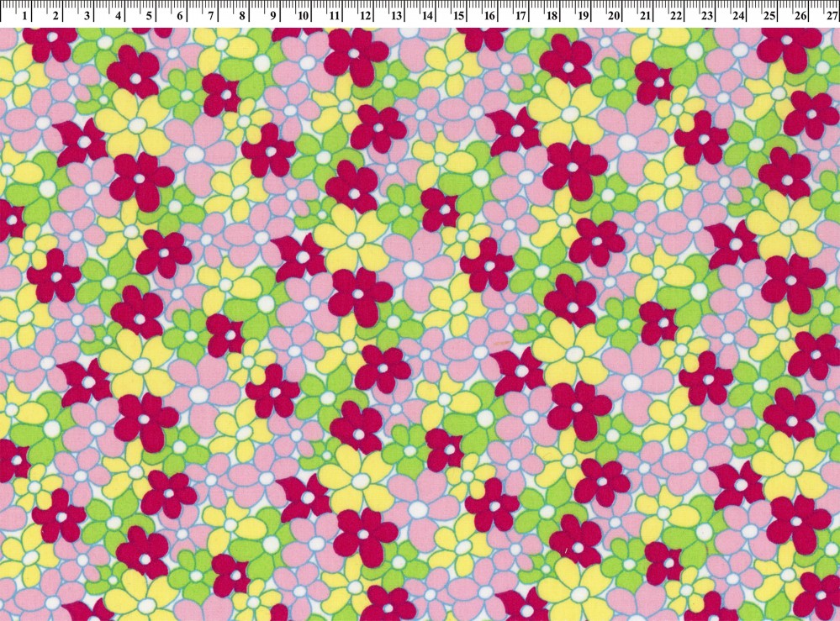This screenshot has height=621, width=840.
Task: Click the number 9 on the ruler
Action: pyautogui.click(x=273, y=16)
